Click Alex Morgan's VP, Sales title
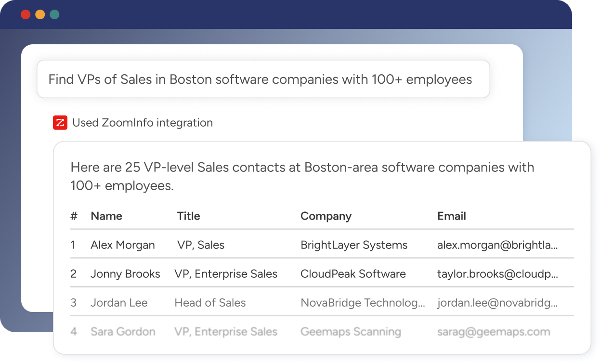The width and height of the screenshot is (600, 364). coord(201,245)
